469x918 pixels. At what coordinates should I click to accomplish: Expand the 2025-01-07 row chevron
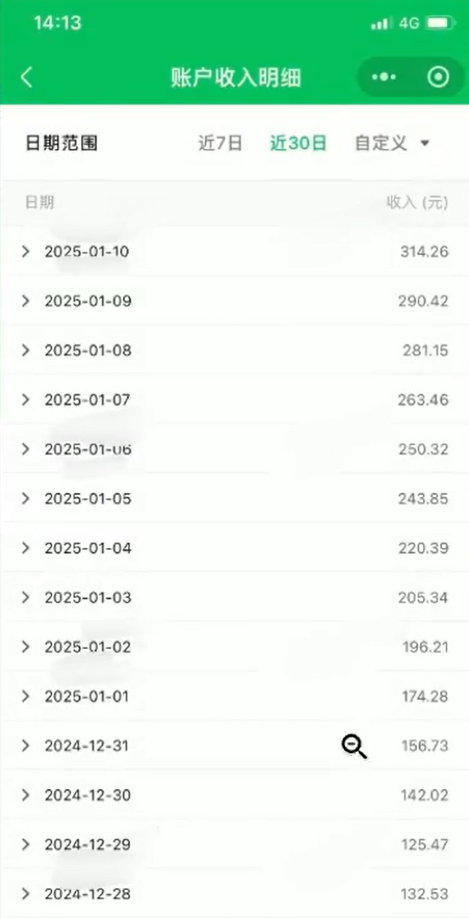tap(25, 399)
